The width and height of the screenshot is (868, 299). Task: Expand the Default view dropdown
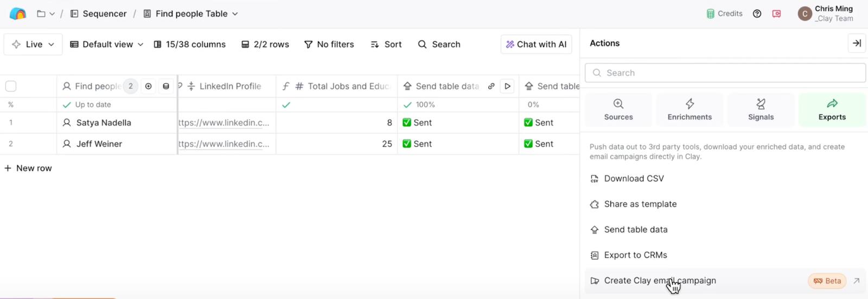(107, 44)
